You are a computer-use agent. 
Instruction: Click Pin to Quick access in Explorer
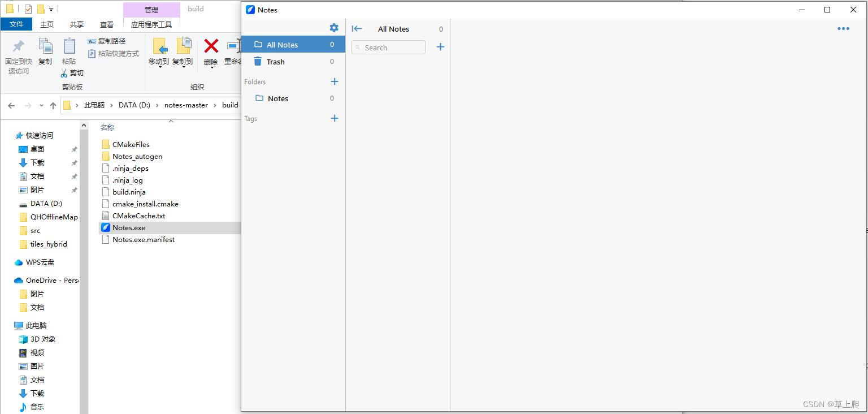click(x=19, y=55)
